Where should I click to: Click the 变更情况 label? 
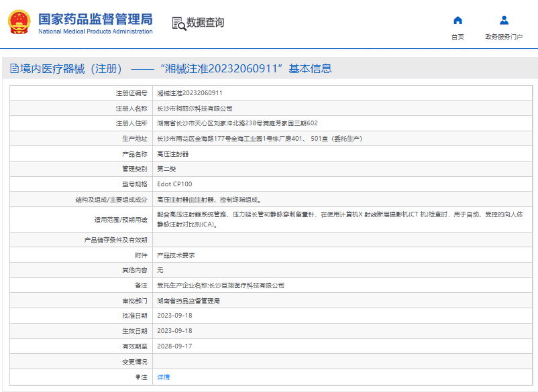pyautogui.click(x=135, y=361)
